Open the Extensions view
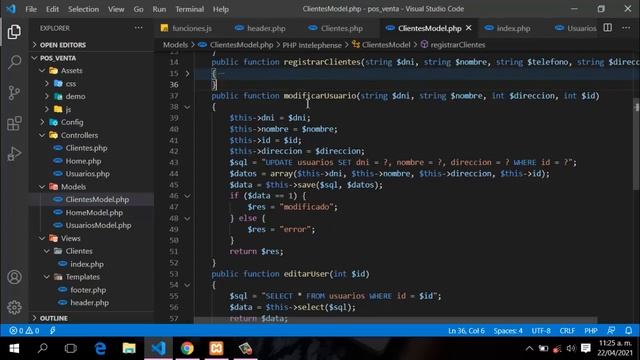This screenshot has height=360, width=640. pyautogui.click(x=14, y=123)
